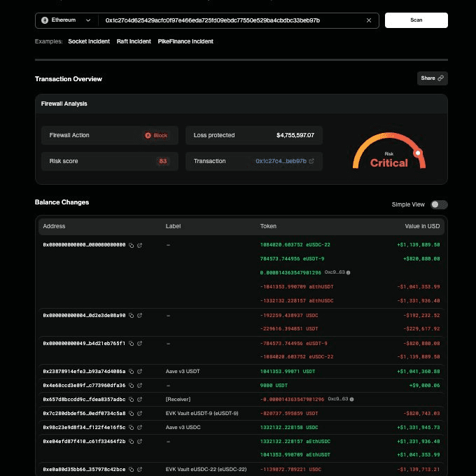This screenshot has height=476, width=476.
Task: Open the EVK Vault eUSDT-9 address externally
Action: (x=139, y=413)
